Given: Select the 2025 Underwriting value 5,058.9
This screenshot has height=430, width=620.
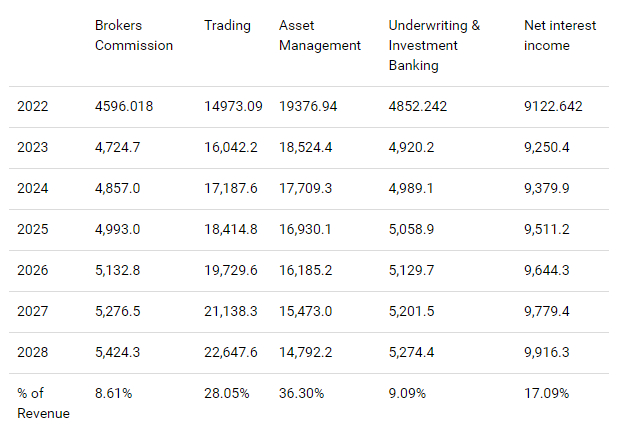Looking at the screenshot, I should (418, 229).
